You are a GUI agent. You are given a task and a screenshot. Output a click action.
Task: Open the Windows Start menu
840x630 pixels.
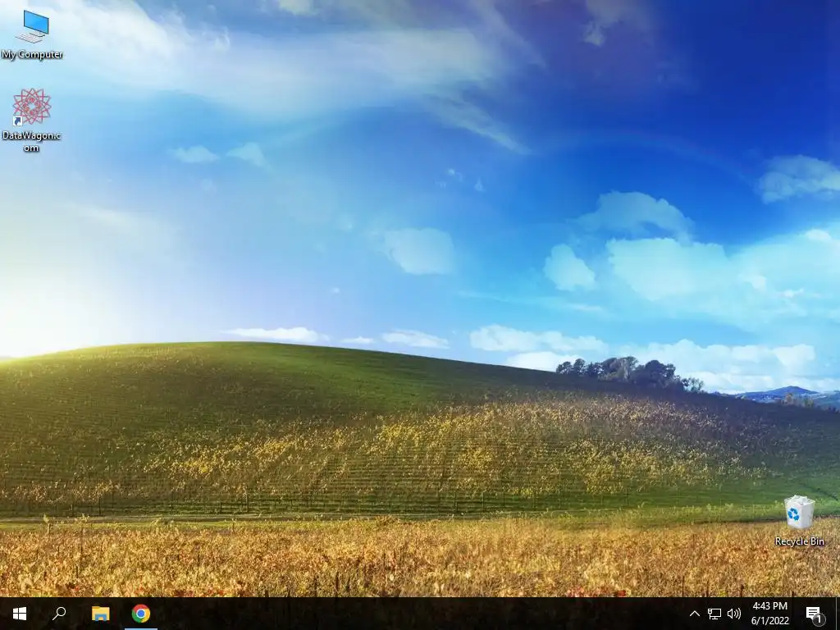tap(20, 614)
